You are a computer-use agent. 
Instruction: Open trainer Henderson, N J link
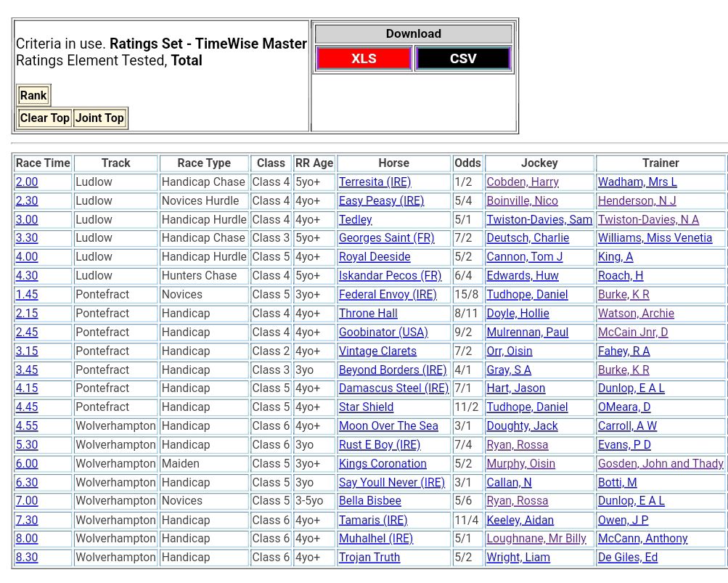[x=637, y=201]
